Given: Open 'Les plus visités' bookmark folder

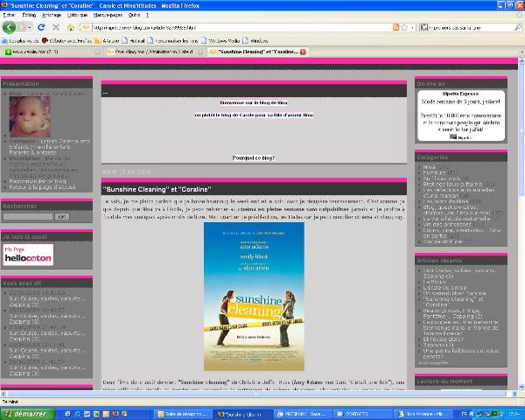Looking at the screenshot, I should [21, 41].
